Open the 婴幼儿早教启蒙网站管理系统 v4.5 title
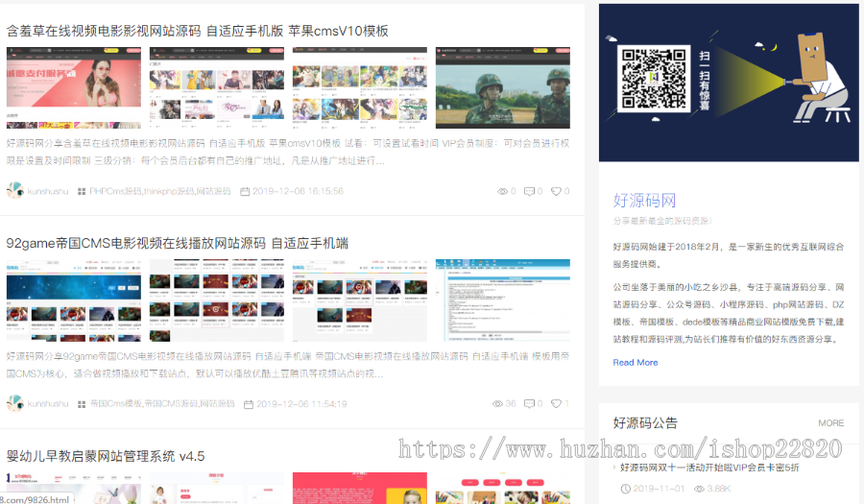 [x=106, y=456]
